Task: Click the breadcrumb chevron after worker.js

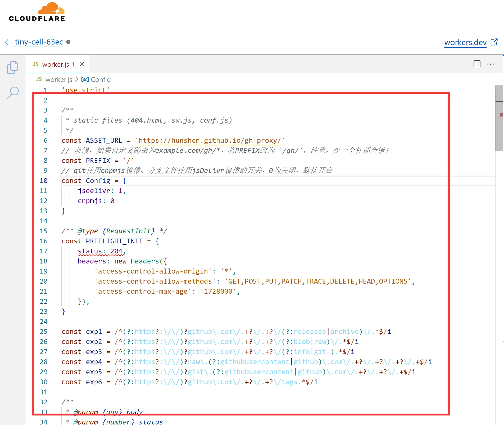Action: tap(77, 79)
